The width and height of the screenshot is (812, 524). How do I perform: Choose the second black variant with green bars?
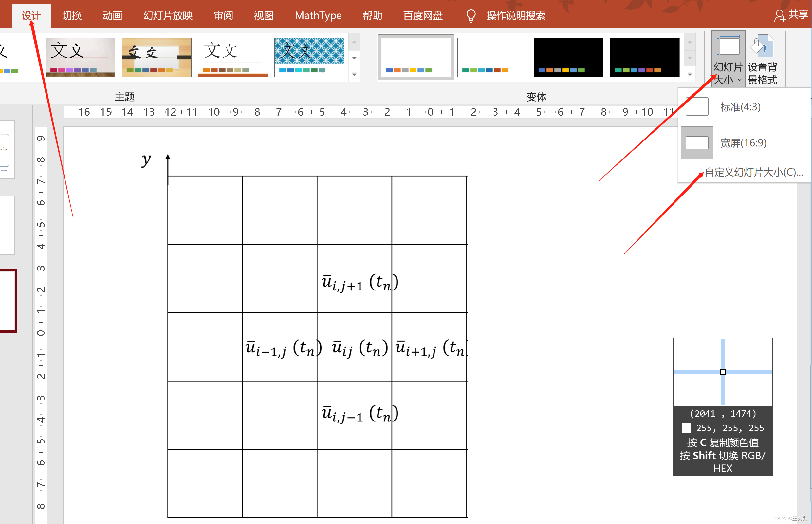click(644, 57)
